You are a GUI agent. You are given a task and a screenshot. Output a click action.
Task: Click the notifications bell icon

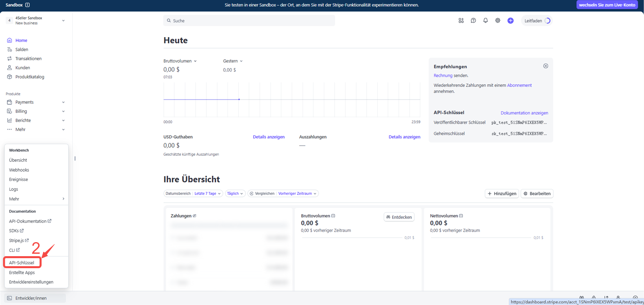[x=485, y=20]
